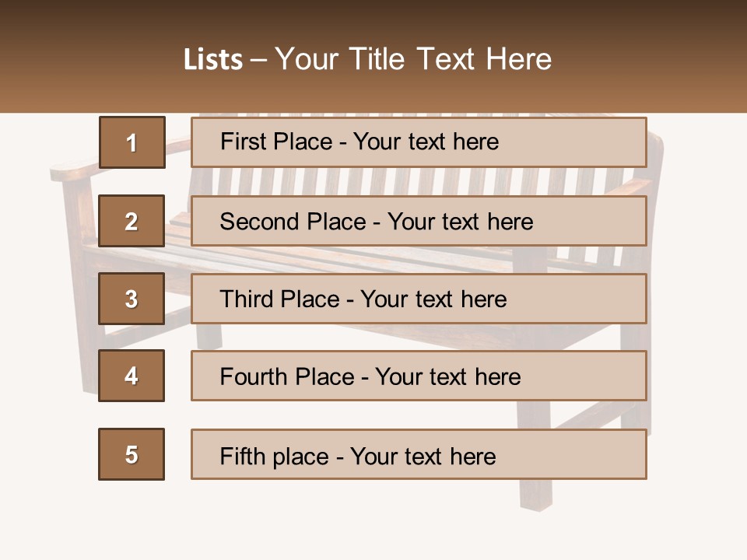
Task: Click the bold word Lists in title
Action: (x=213, y=60)
